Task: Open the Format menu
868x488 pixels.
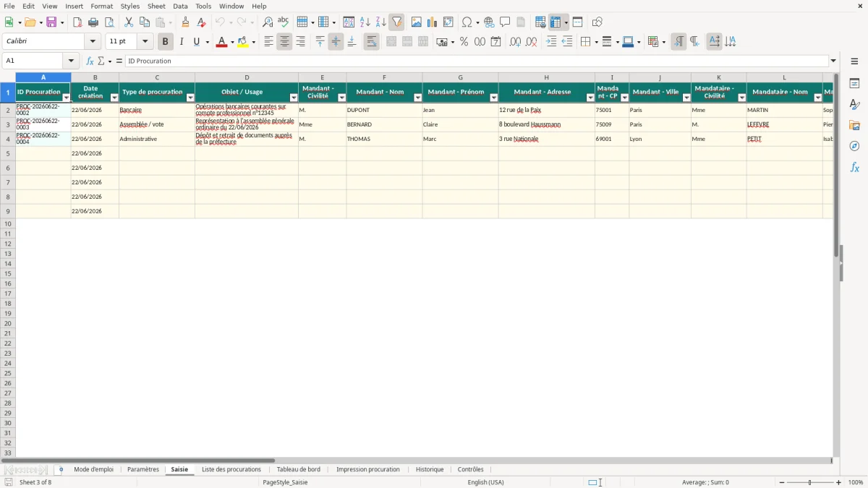Action: pyautogui.click(x=102, y=6)
